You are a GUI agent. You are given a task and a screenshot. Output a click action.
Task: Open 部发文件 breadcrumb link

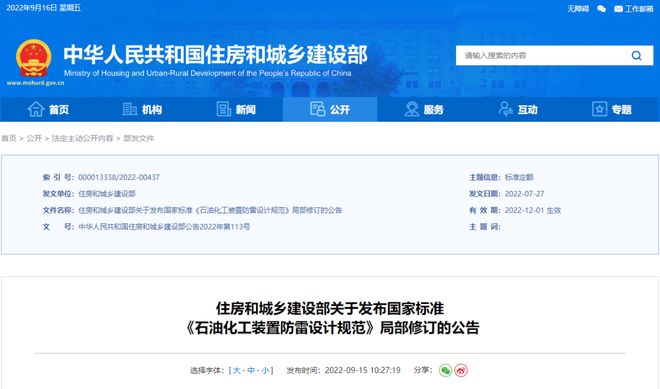(x=139, y=138)
